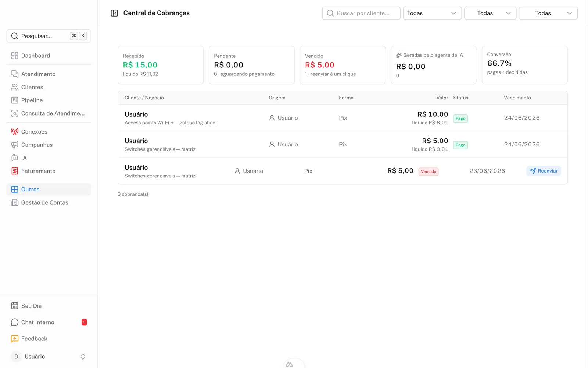The height and width of the screenshot is (368, 588).
Task: Open the Clientes page
Action: (49, 87)
